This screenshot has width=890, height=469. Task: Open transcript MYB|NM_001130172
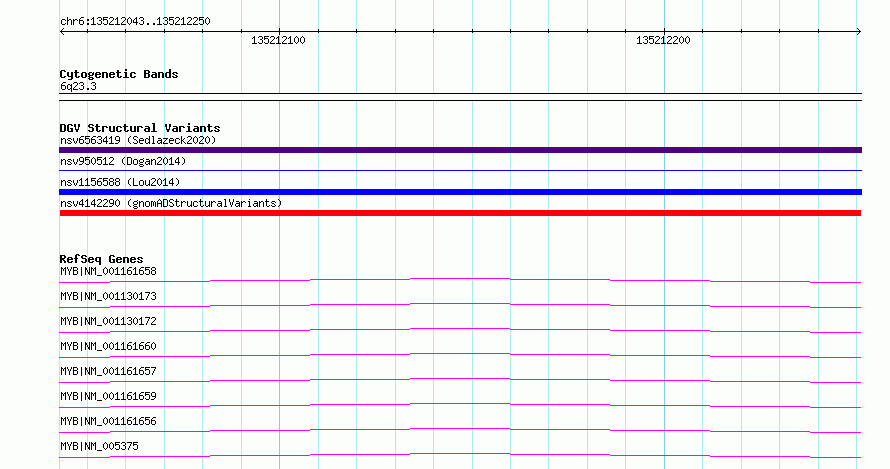108,321
